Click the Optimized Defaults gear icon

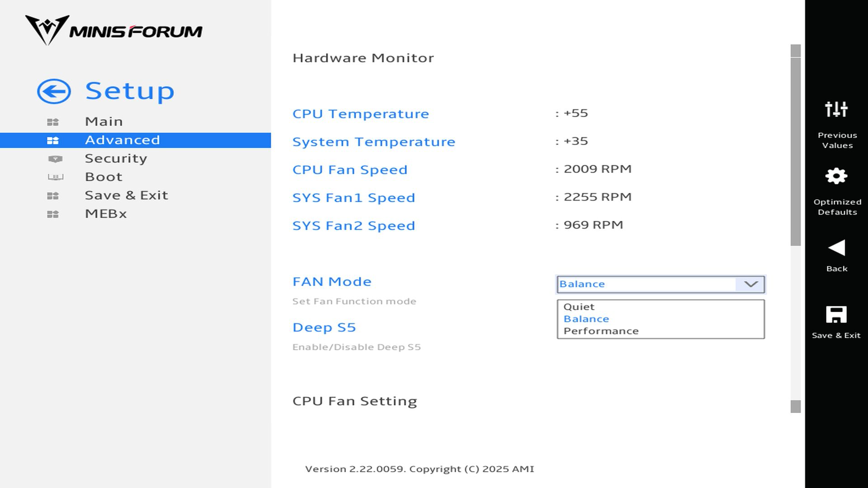836,176
